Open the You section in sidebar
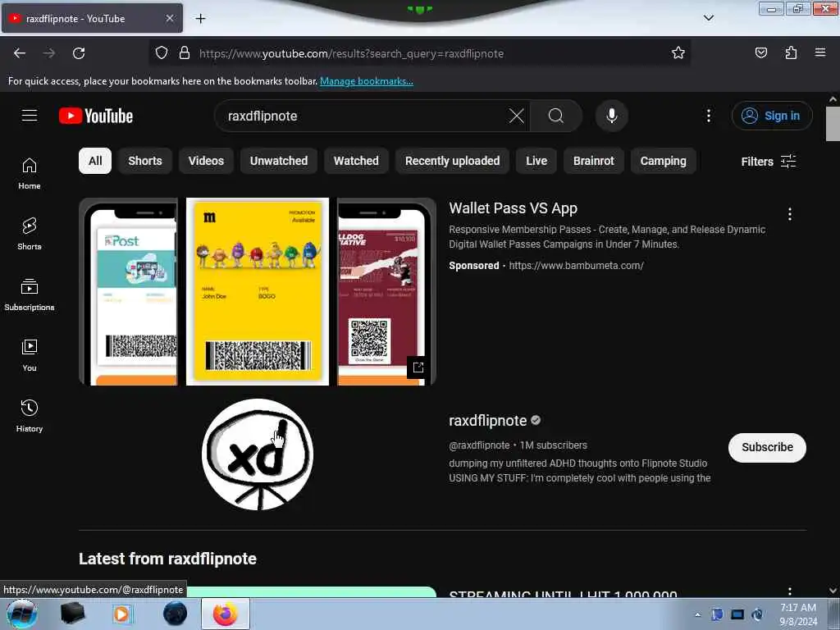Screen dimensions: 840x630 click(30, 355)
